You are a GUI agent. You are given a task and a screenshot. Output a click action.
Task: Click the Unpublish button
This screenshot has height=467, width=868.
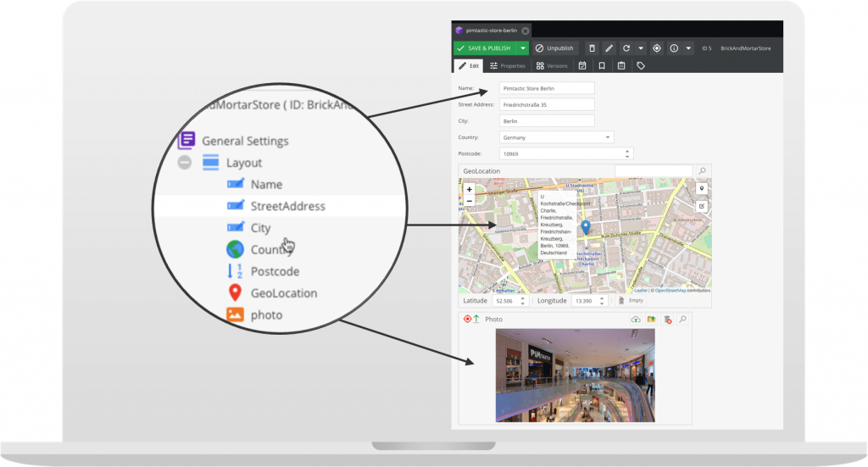(x=554, y=48)
